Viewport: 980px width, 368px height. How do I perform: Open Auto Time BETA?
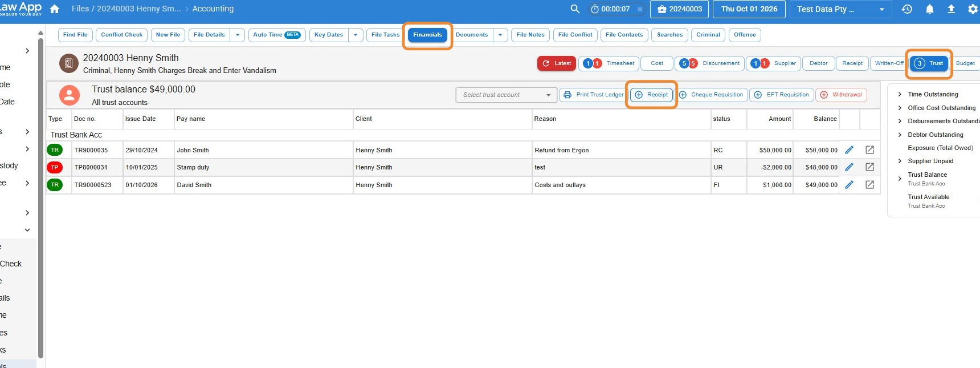(x=277, y=35)
